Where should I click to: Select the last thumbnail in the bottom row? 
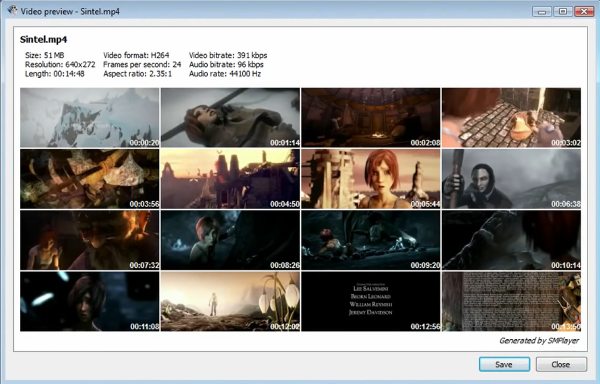point(512,301)
